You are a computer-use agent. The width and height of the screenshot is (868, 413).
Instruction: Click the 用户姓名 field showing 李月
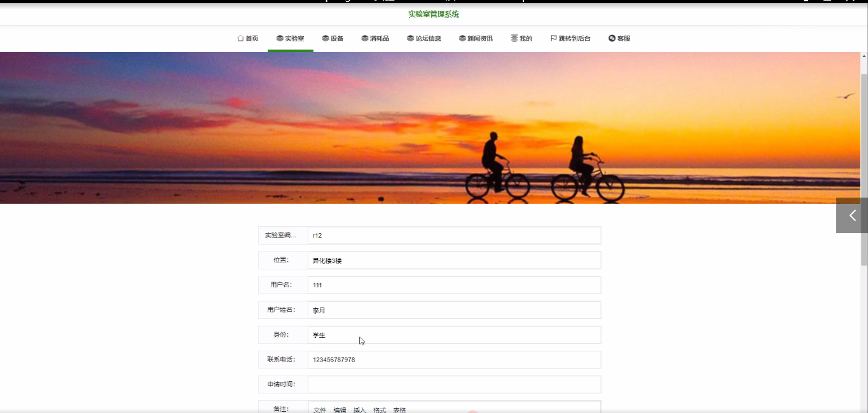click(x=455, y=310)
